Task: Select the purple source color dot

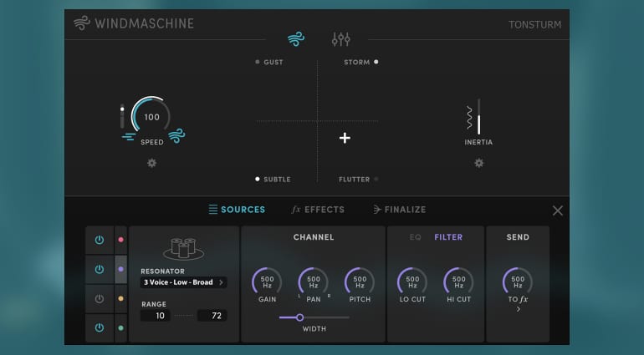Action: coord(120,269)
